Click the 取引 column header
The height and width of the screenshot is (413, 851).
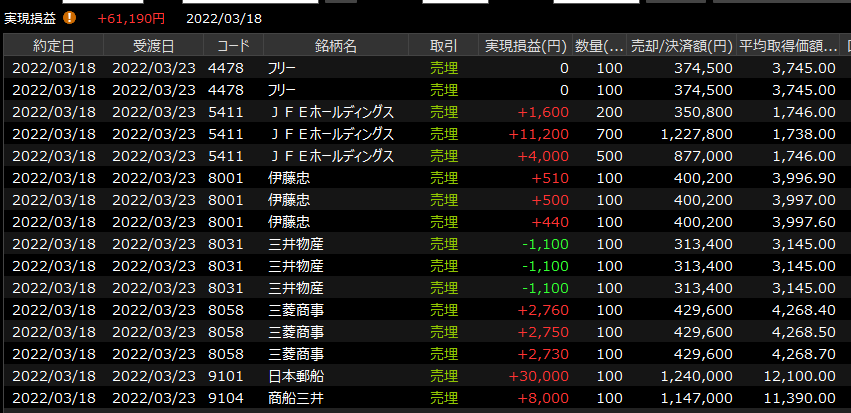[x=443, y=46]
